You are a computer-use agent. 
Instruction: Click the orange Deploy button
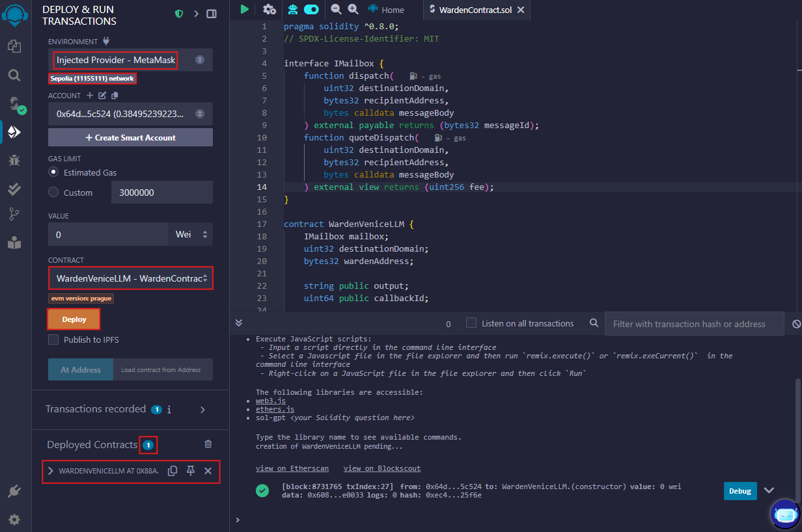74,319
